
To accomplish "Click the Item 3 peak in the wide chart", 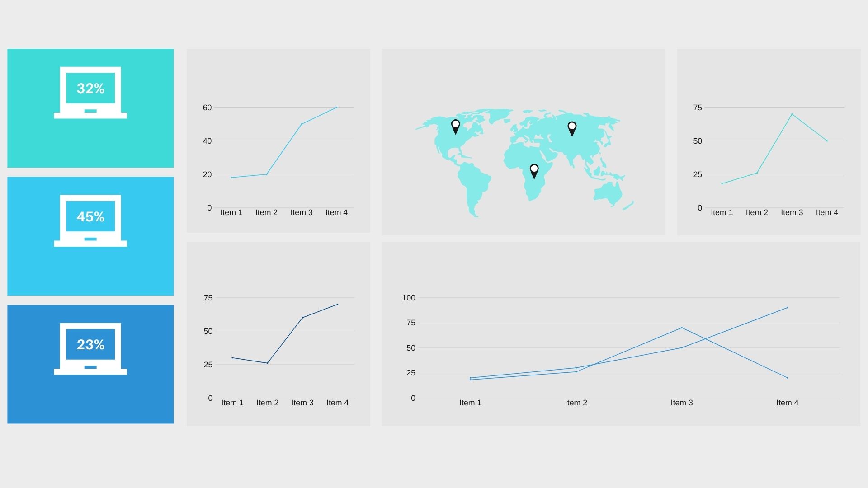I will pyautogui.click(x=682, y=328).
